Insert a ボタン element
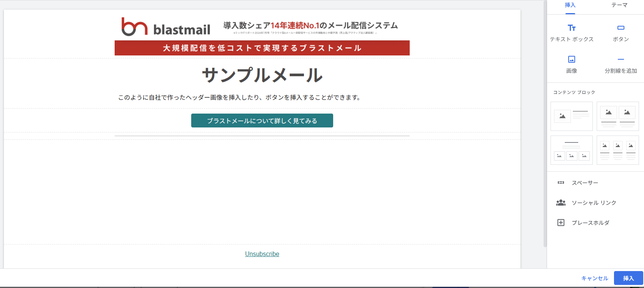 [621, 33]
